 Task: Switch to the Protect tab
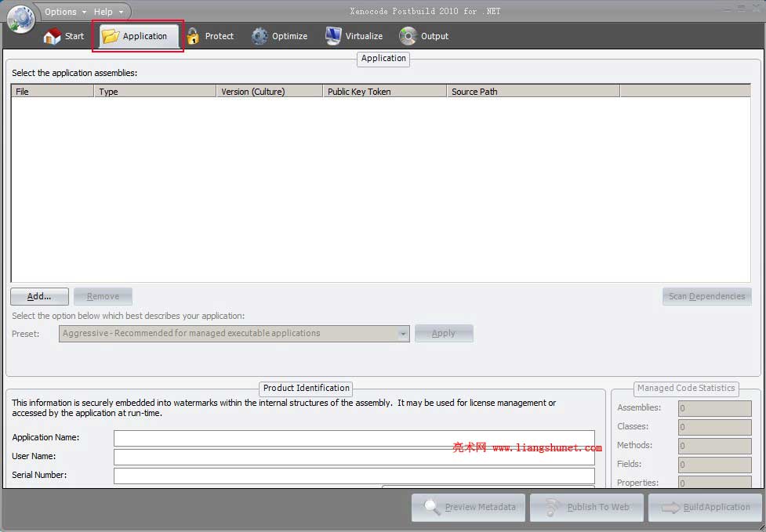[211, 36]
